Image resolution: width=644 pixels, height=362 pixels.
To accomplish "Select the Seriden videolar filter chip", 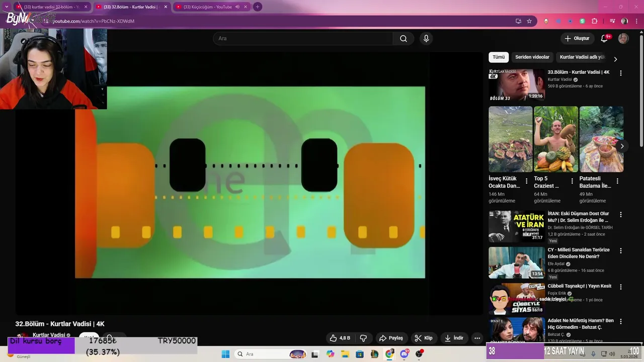I will click(532, 57).
